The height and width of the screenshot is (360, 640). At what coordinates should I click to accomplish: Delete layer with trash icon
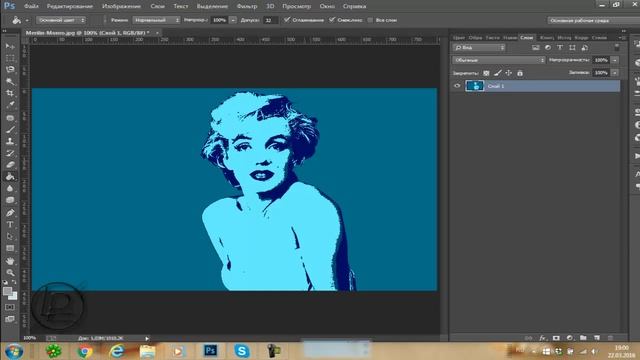611,338
